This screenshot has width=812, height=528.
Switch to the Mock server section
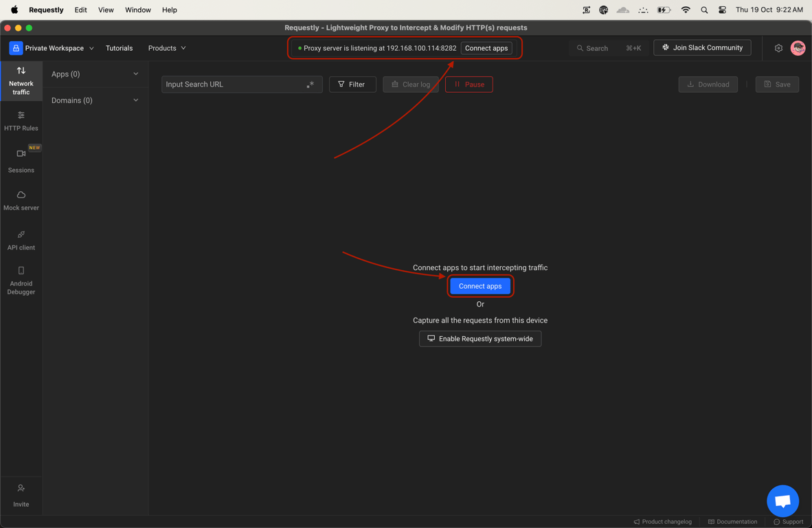(21, 201)
